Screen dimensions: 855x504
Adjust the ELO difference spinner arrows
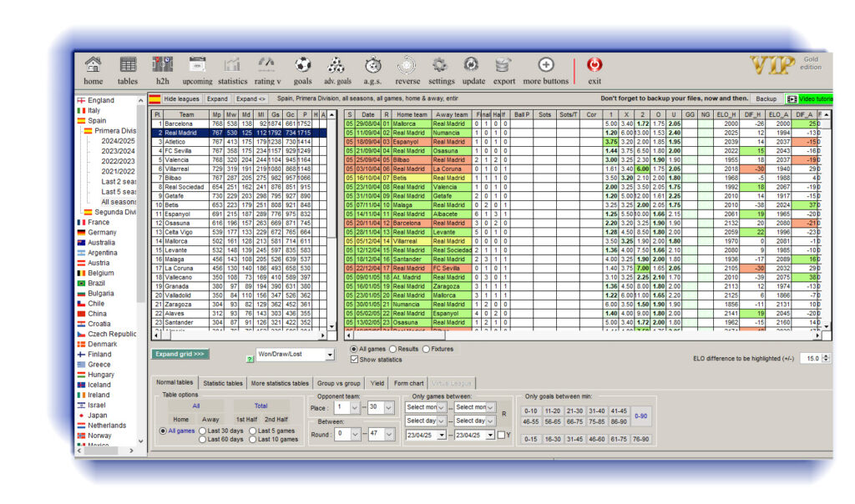(x=826, y=359)
